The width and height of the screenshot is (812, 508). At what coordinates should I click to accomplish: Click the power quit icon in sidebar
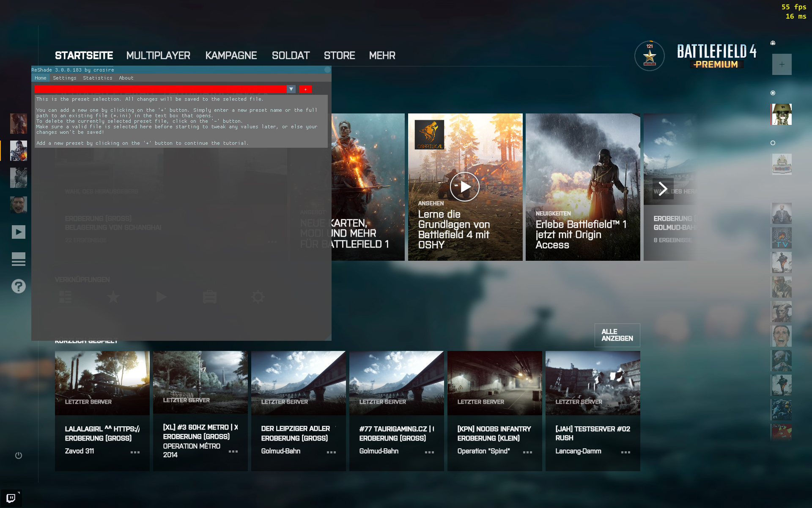point(19,456)
